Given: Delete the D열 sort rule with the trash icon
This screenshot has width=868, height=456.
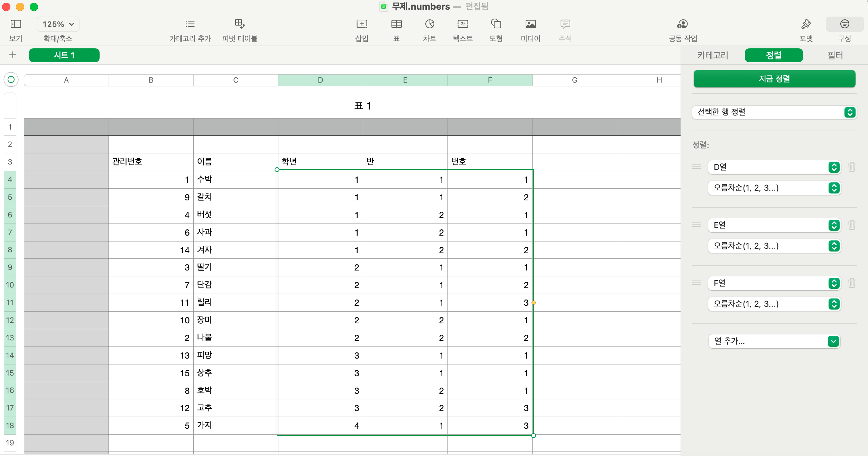Looking at the screenshot, I should 852,167.
